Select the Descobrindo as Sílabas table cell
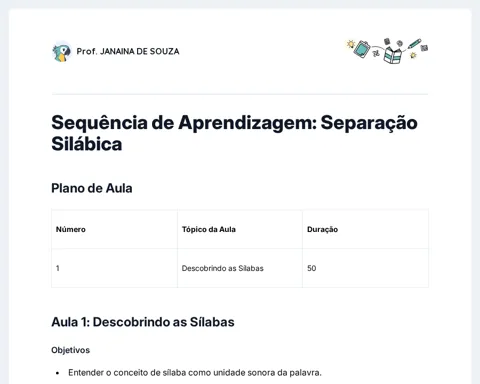 [240, 268]
